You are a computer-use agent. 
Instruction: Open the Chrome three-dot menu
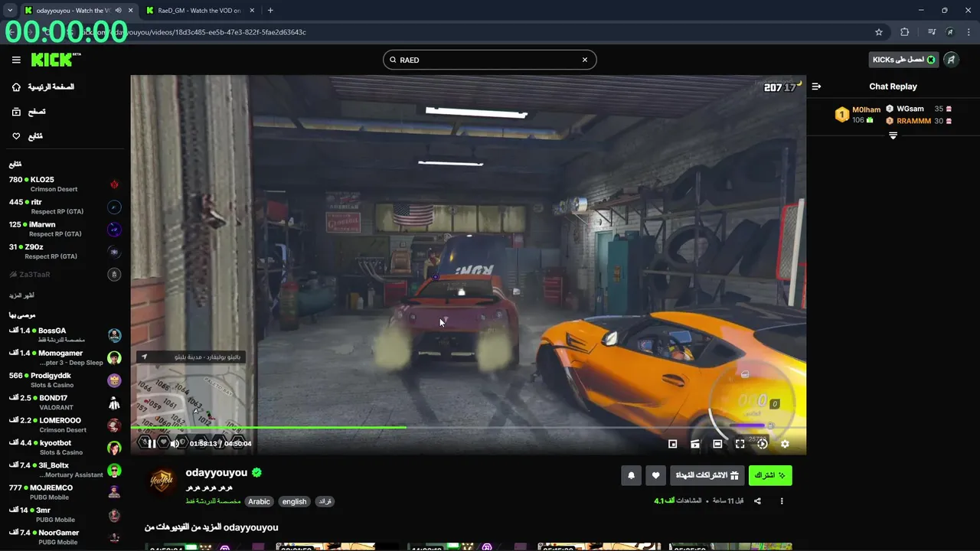tap(969, 32)
